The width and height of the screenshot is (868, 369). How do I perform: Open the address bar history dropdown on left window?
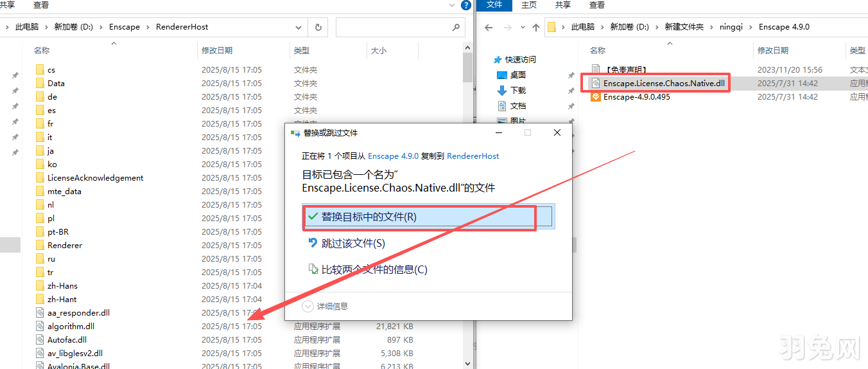click(x=299, y=27)
